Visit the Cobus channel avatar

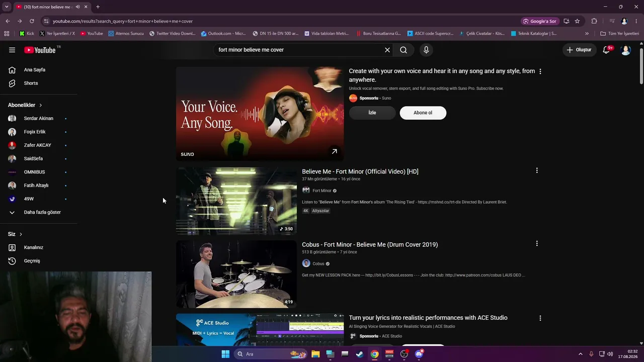[306, 263]
